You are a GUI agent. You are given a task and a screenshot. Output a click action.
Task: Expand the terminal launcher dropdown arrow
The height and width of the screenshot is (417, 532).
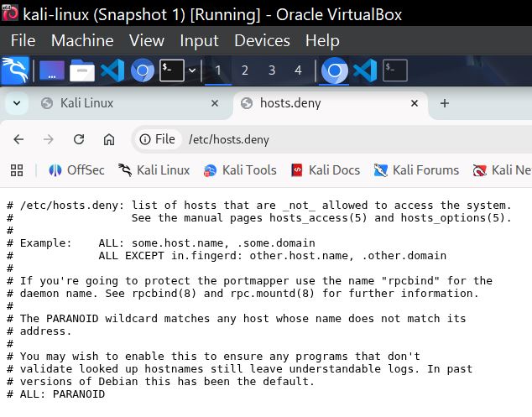tap(193, 70)
